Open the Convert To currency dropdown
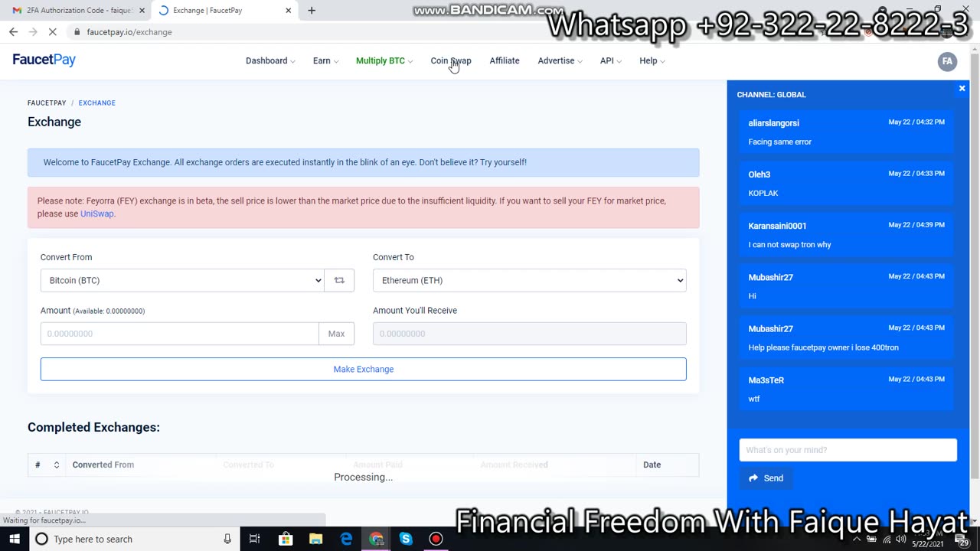Screen dimensions: 980x551 coord(530,280)
